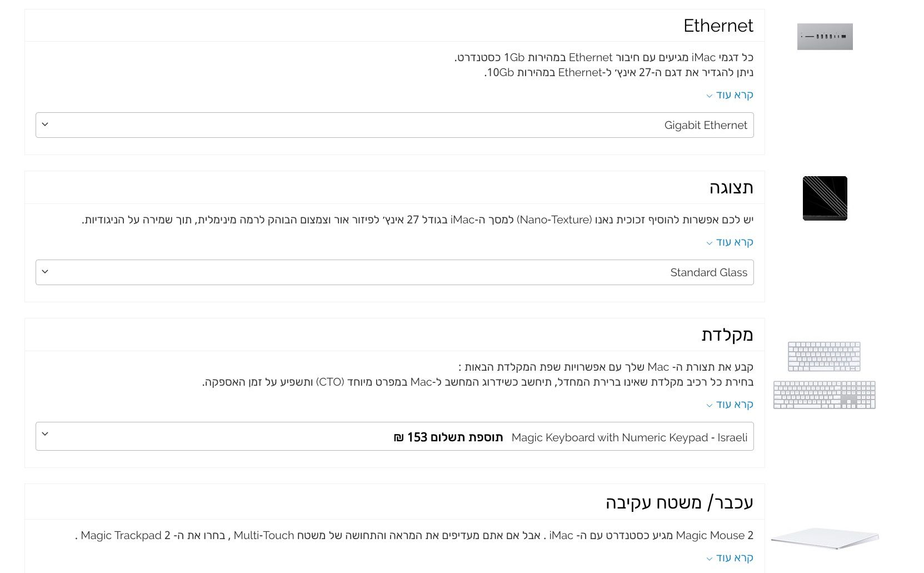This screenshot has height=573, width=924.
Task: Select the compact Magic Keyboard image
Action: pos(824,356)
